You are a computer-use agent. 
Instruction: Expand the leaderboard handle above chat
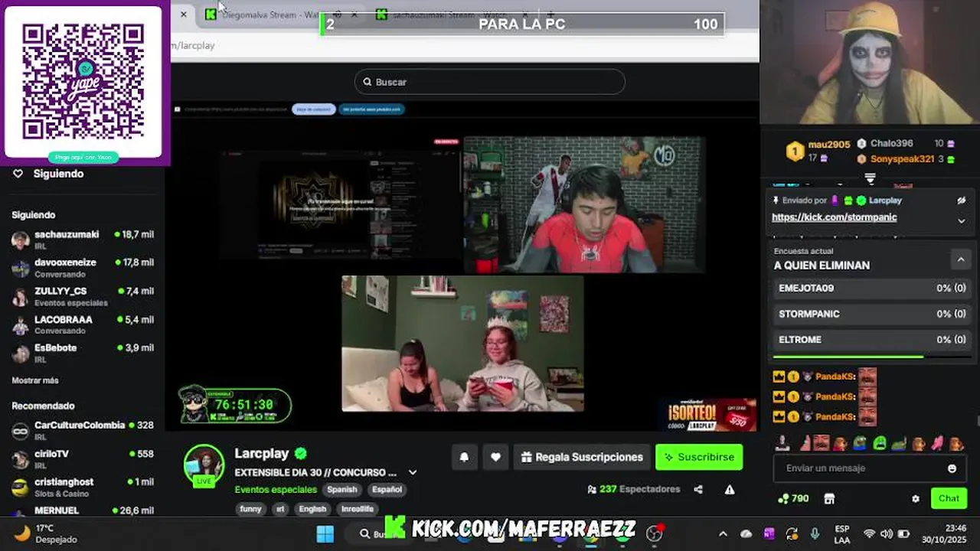pyautogui.click(x=870, y=178)
